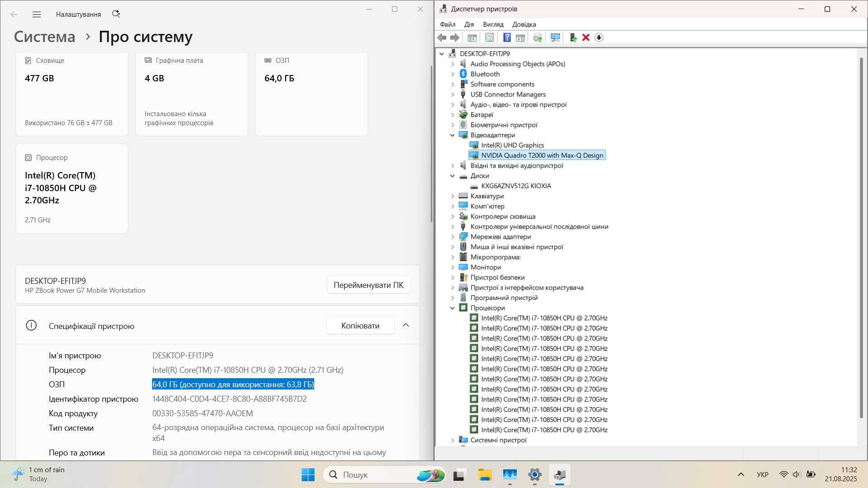Click the Forward arrow in Device Manager toolbar
The height and width of the screenshot is (488, 868).
[x=455, y=38]
